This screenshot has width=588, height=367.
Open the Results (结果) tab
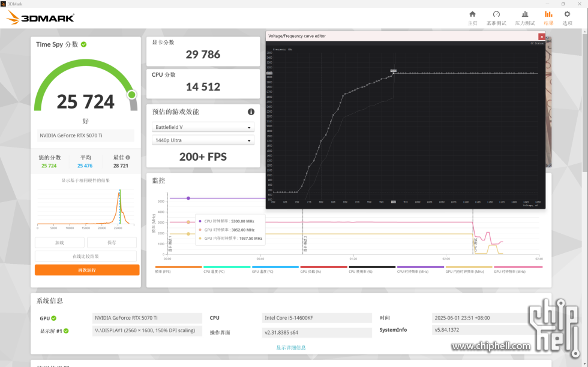[548, 17]
